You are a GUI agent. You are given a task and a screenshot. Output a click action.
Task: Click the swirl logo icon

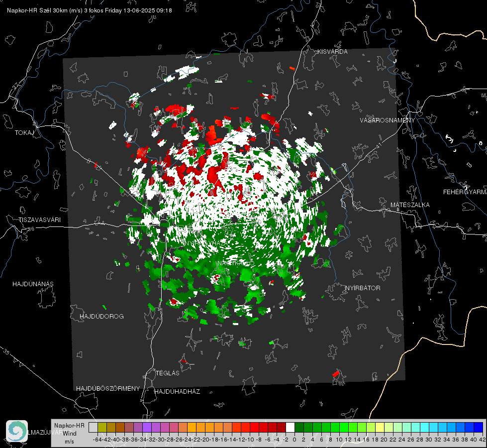click(x=17, y=431)
